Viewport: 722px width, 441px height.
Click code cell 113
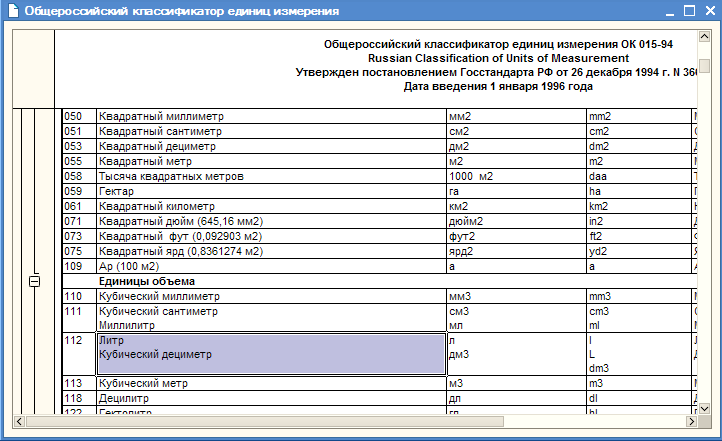(x=79, y=383)
